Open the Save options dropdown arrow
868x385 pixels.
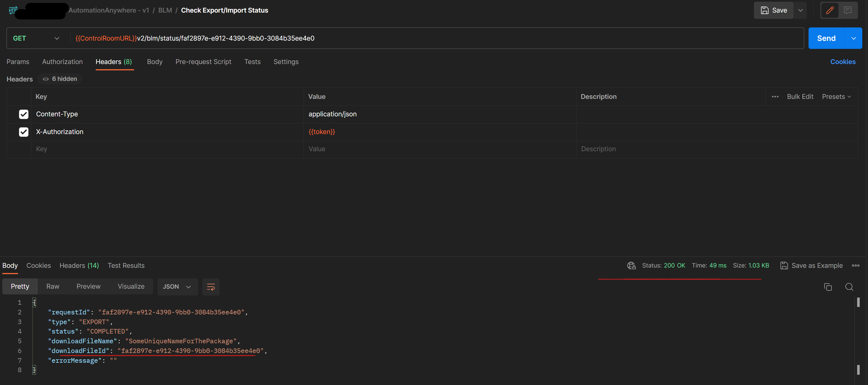point(801,10)
